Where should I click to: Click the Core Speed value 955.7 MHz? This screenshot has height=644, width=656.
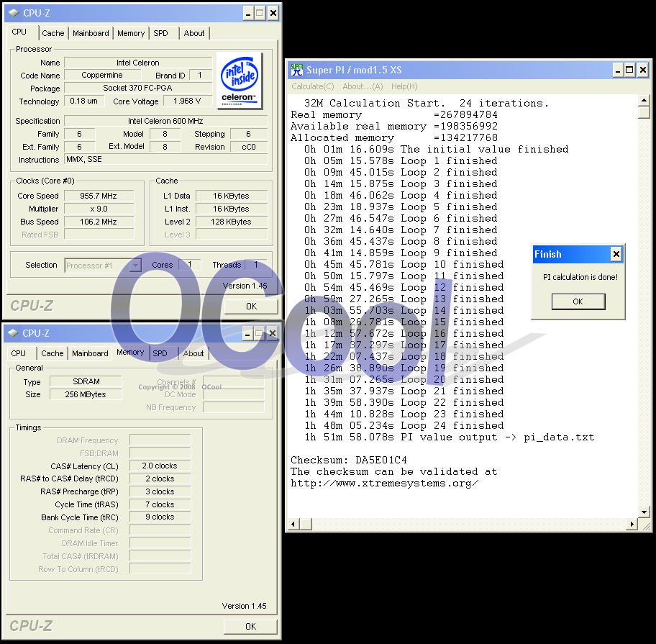99,196
